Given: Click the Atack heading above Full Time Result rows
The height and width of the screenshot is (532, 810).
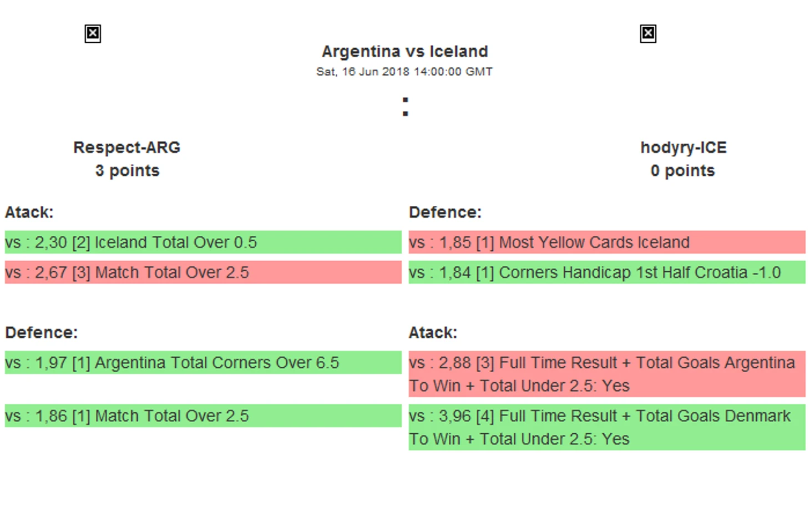Looking at the screenshot, I should [433, 333].
